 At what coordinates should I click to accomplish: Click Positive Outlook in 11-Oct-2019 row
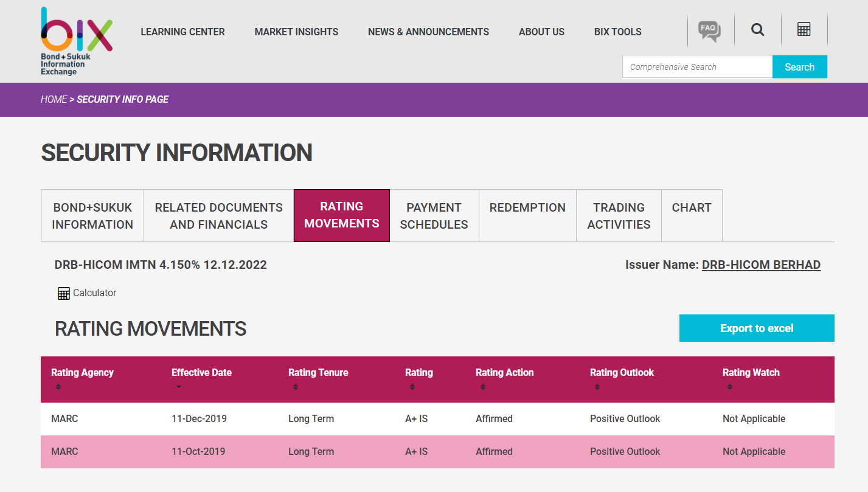[x=625, y=452]
